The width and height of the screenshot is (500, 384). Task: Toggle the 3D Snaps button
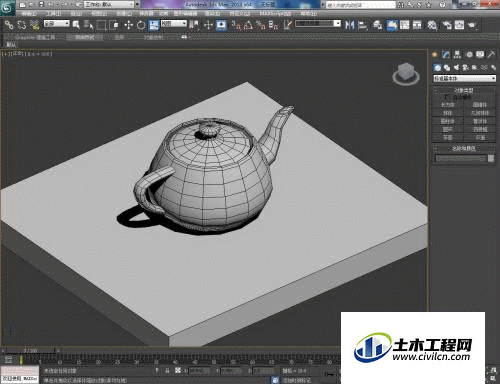pyautogui.click(x=236, y=25)
